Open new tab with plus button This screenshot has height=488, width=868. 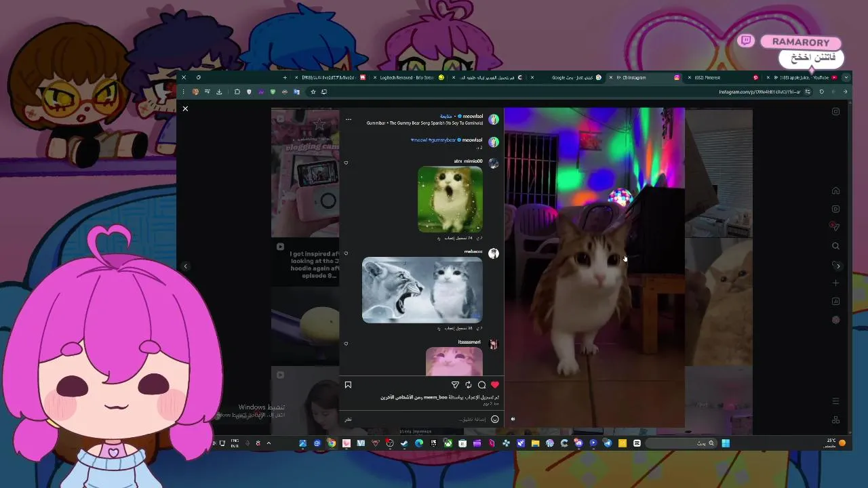click(x=285, y=77)
